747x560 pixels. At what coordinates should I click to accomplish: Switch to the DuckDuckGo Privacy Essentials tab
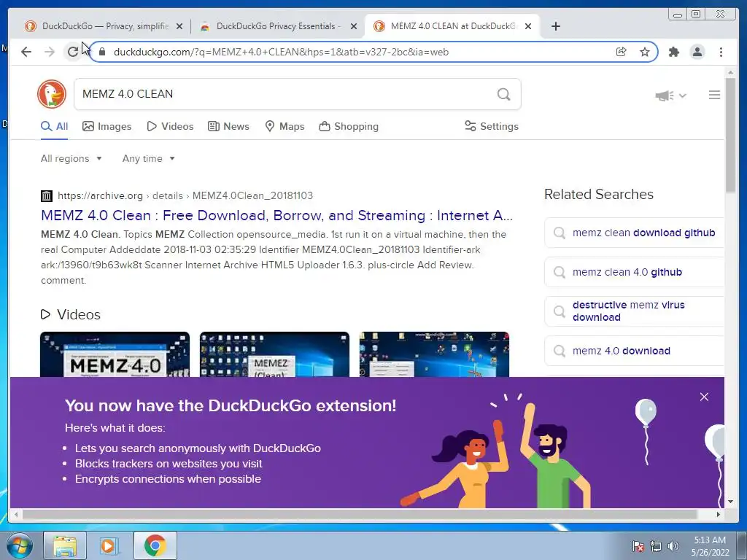(x=278, y=26)
